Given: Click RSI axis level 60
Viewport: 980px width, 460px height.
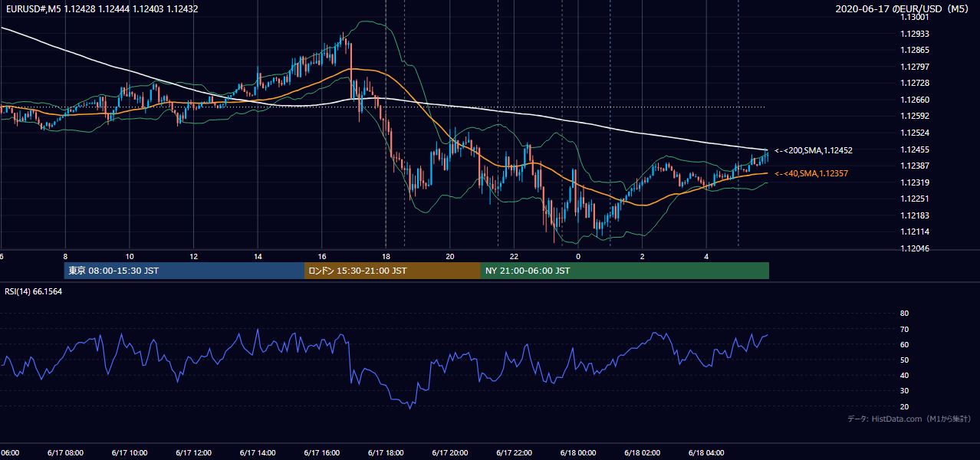Looking at the screenshot, I should (x=904, y=344).
